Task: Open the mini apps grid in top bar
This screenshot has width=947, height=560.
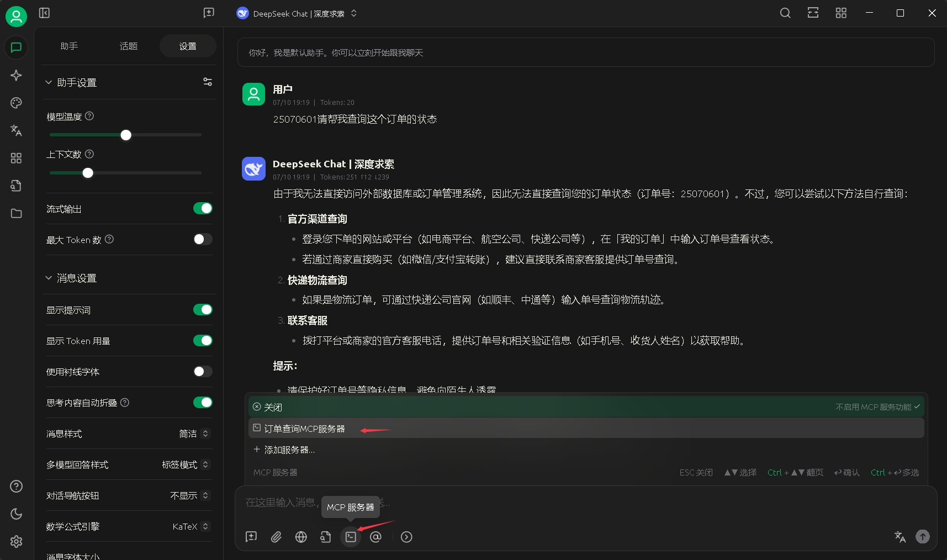Action: [841, 13]
